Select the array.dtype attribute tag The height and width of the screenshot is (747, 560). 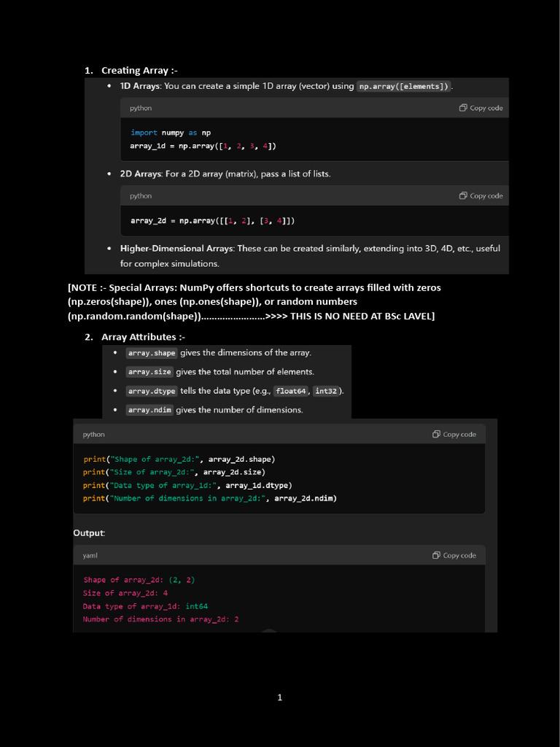pyautogui.click(x=152, y=391)
